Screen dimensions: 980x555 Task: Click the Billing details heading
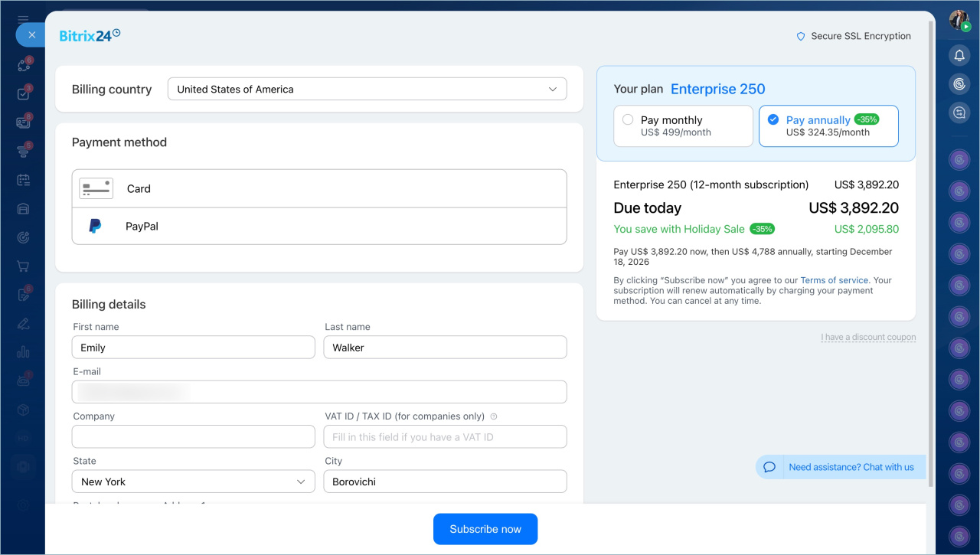pos(109,304)
